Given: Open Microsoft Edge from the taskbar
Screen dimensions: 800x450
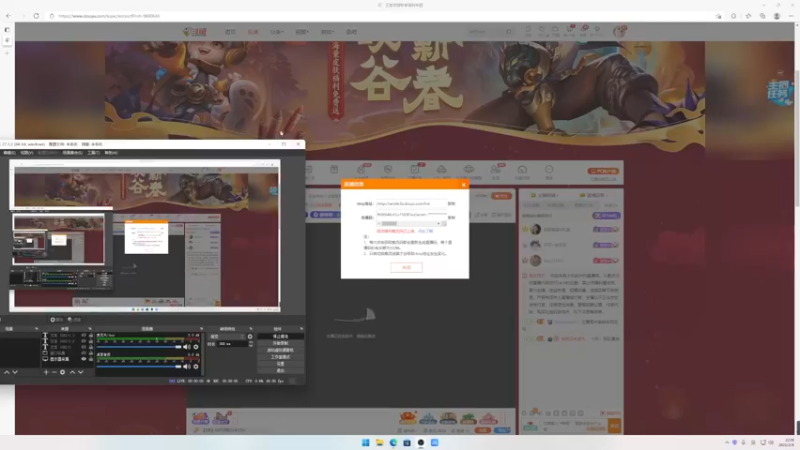Looking at the screenshot, I should click(x=393, y=442).
